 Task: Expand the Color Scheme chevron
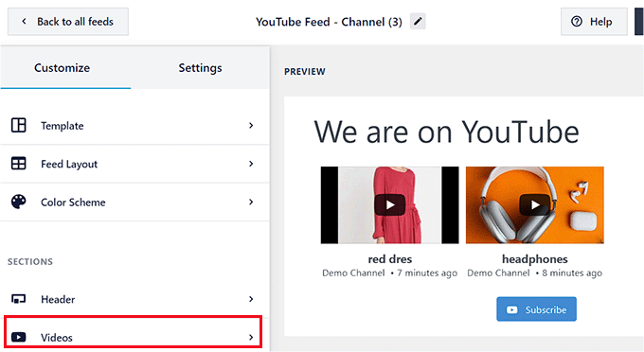pos(251,202)
